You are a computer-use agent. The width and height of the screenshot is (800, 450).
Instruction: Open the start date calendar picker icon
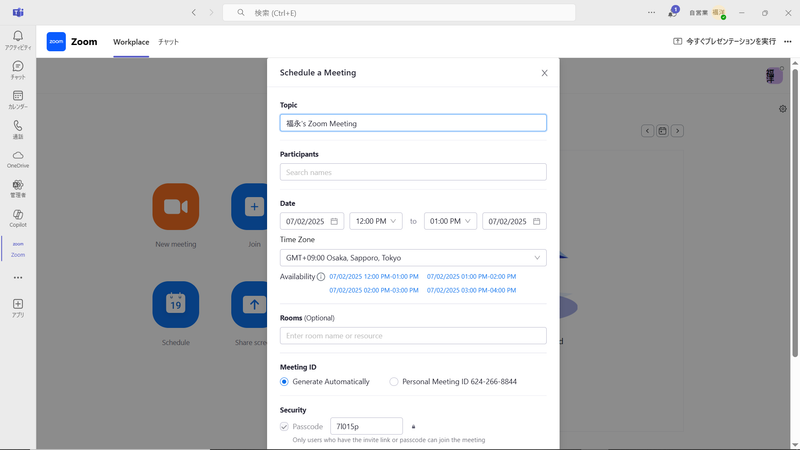click(x=334, y=221)
